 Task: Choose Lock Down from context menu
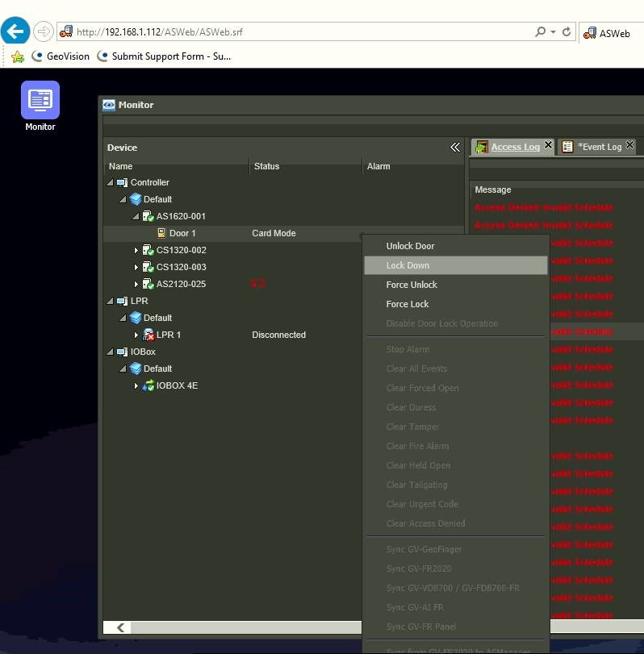click(456, 265)
